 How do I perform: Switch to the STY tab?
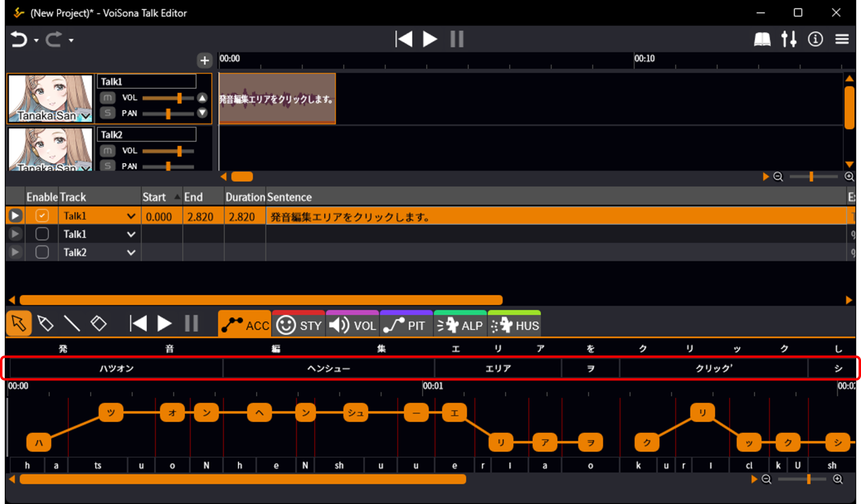click(x=299, y=325)
